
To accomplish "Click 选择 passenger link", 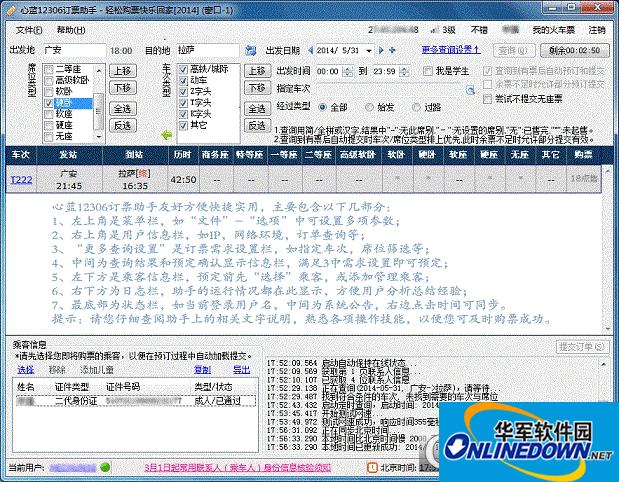I will point(26,370).
